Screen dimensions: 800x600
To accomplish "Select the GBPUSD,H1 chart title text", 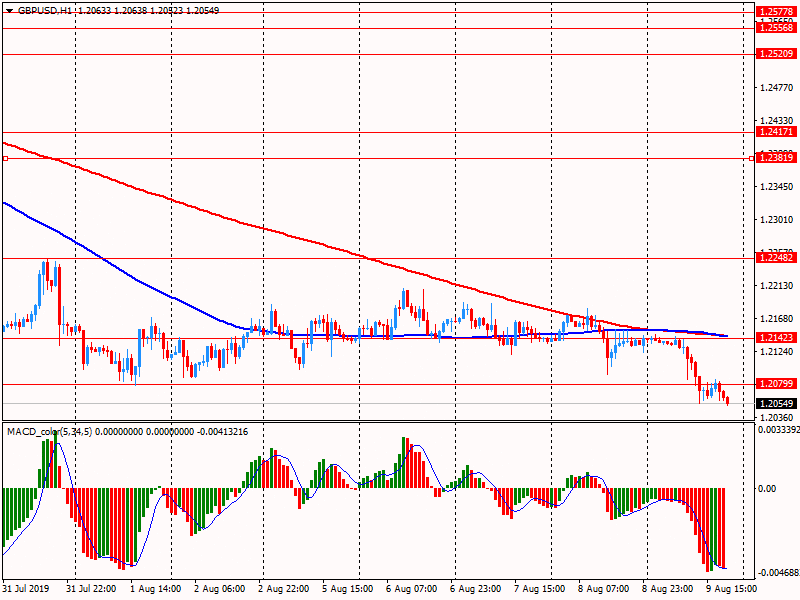I will click(45, 10).
